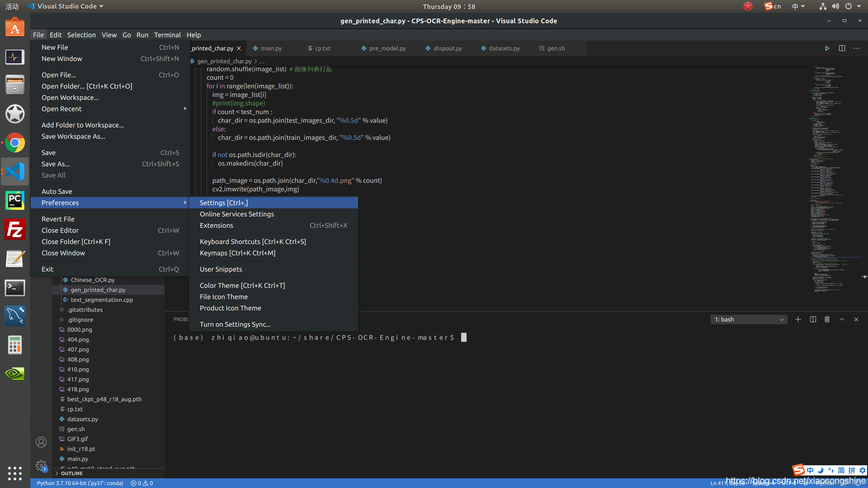Image resolution: width=868 pixels, height=488 pixels.
Task: Click the split editor right icon
Action: pyautogui.click(x=842, y=48)
